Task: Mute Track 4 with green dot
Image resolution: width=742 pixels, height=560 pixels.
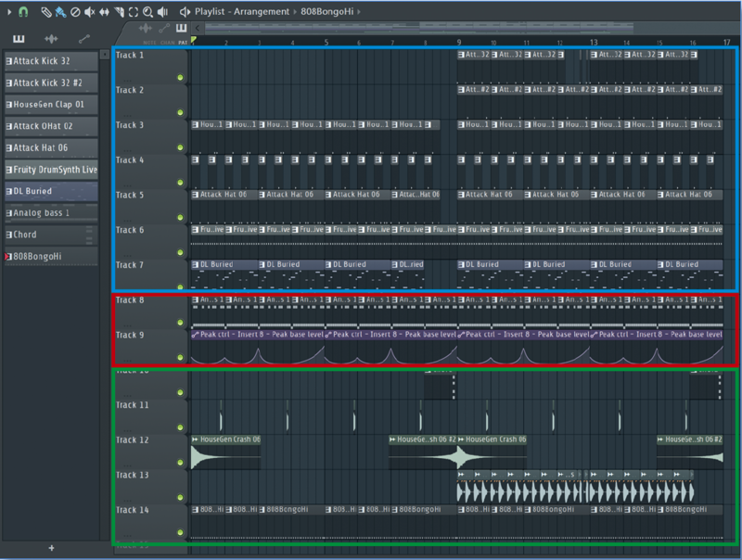Action: 180,183
